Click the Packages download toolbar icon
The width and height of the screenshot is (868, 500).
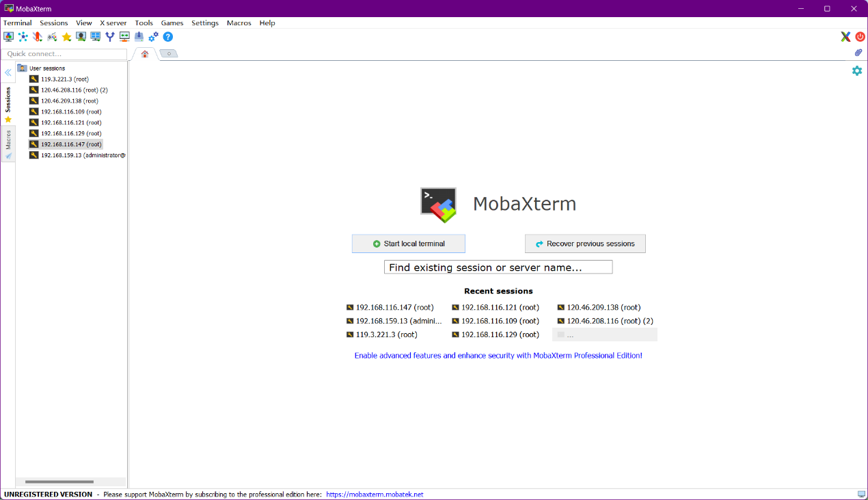tap(139, 36)
